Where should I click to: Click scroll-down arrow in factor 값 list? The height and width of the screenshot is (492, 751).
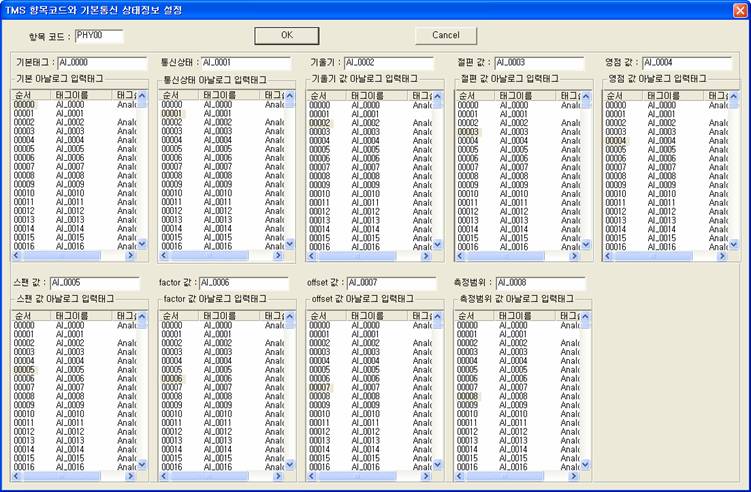pyautogui.click(x=289, y=465)
